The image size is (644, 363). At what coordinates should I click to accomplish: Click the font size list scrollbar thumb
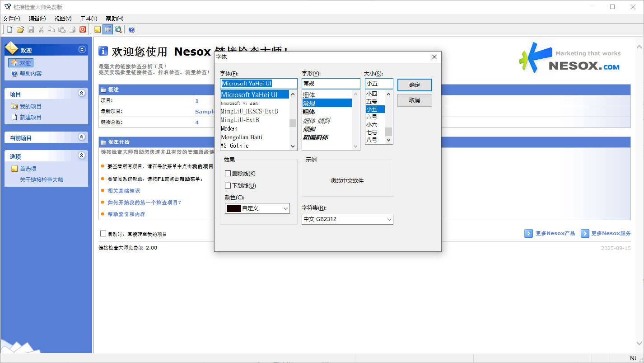tap(388, 132)
